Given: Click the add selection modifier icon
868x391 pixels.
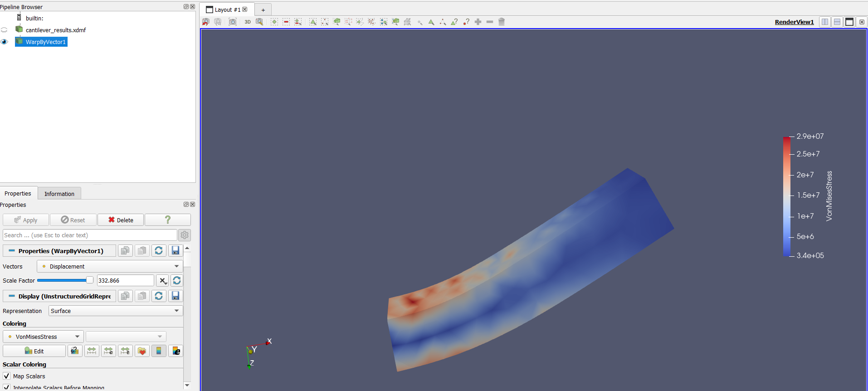Looking at the screenshot, I should 274,22.
